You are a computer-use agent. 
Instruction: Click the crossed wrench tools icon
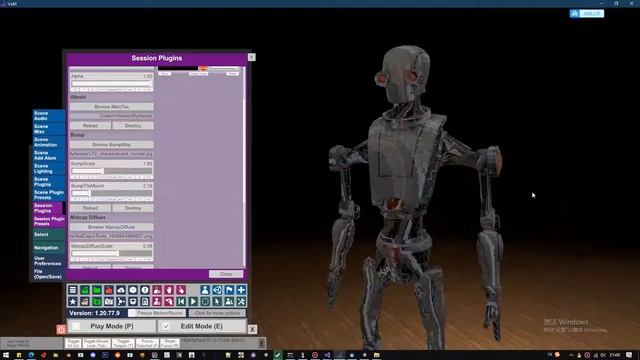point(241,302)
